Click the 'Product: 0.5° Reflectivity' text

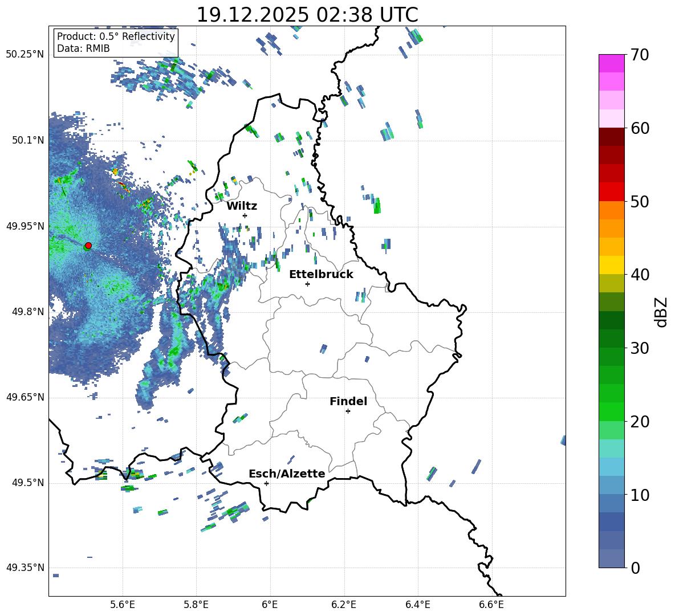click(116, 36)
